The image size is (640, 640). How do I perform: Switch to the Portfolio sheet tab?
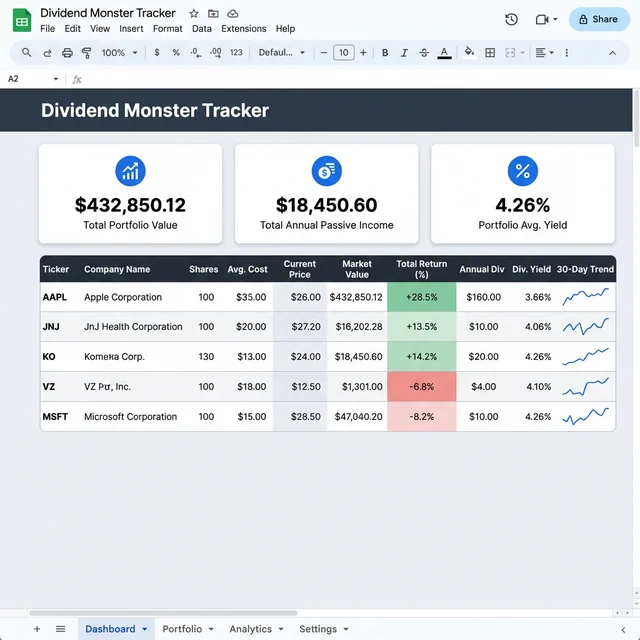click(x=182, y=629)
